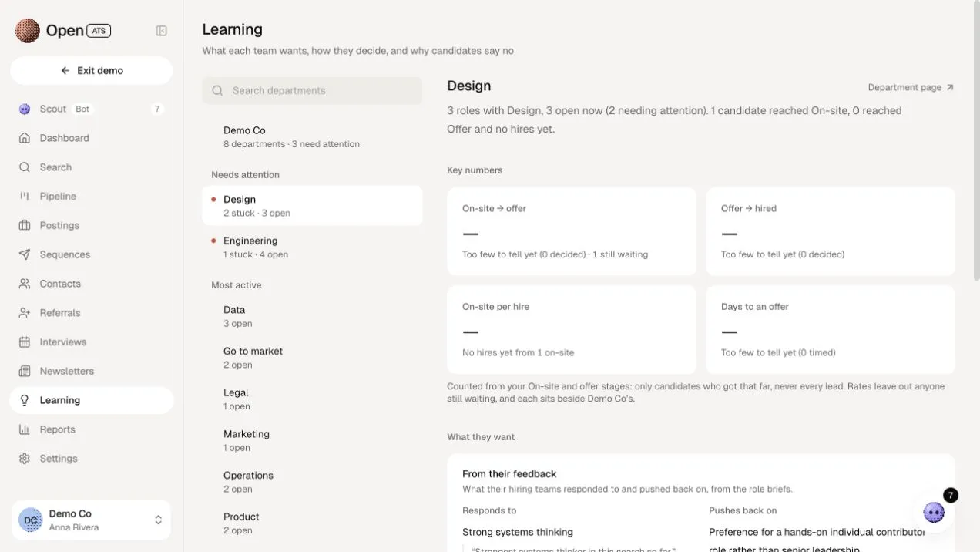
Task: Click the OpenATS logo avatar
Action: click(28, 31)
